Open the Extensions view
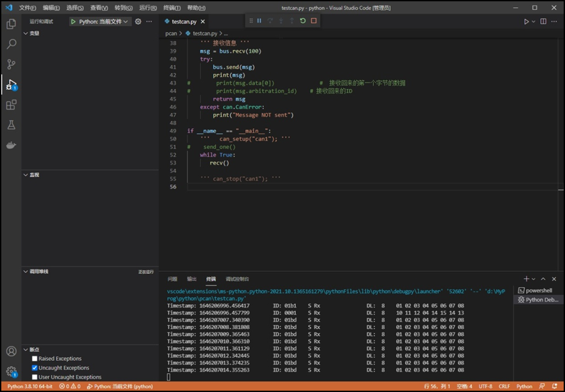565x392 pixels. [x=11, y=105]
